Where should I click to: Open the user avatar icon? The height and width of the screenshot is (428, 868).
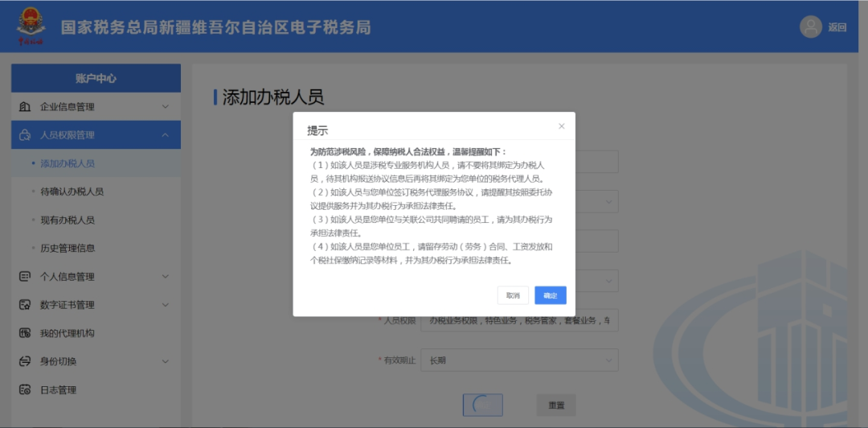810,27
